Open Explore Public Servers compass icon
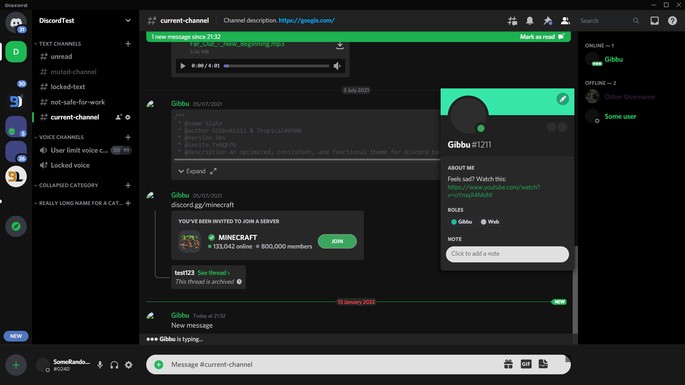The width and height of the screenshot is (685, 385). [x=16, y=226]
